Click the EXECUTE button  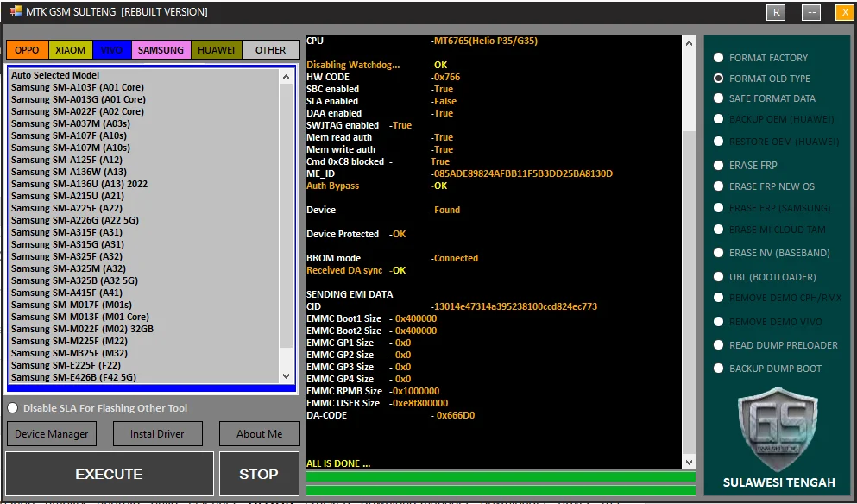[110, 474]
